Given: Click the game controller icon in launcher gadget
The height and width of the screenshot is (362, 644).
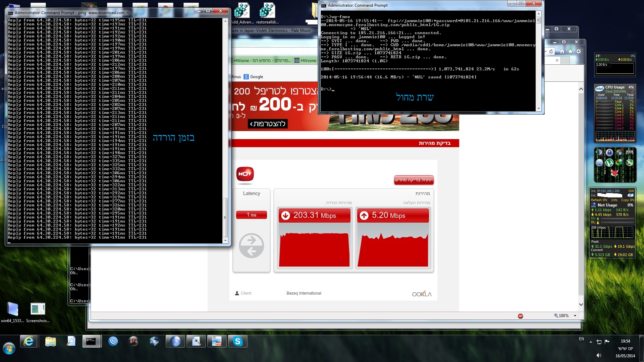Looking at the screenshot, I should click(x=630, y=152).
